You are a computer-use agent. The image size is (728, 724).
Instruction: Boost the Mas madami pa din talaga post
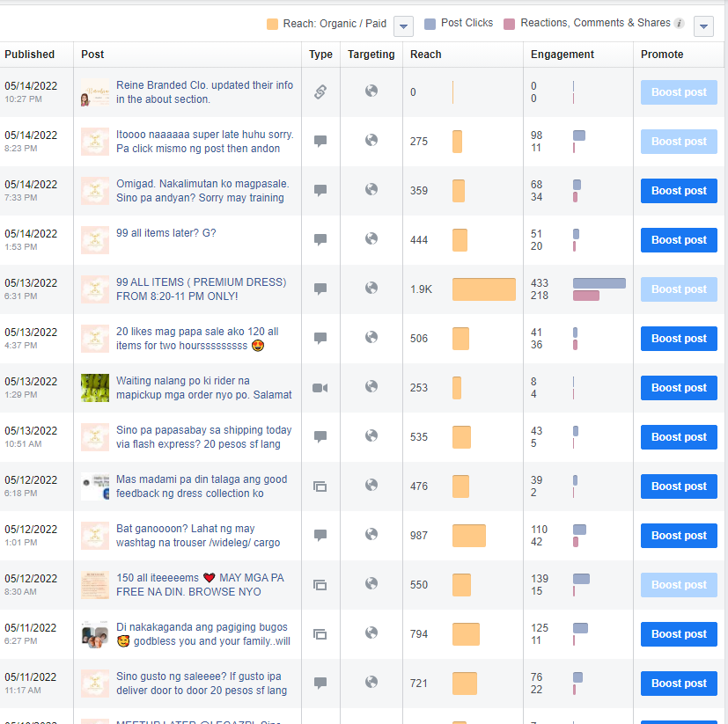(679, 486)
